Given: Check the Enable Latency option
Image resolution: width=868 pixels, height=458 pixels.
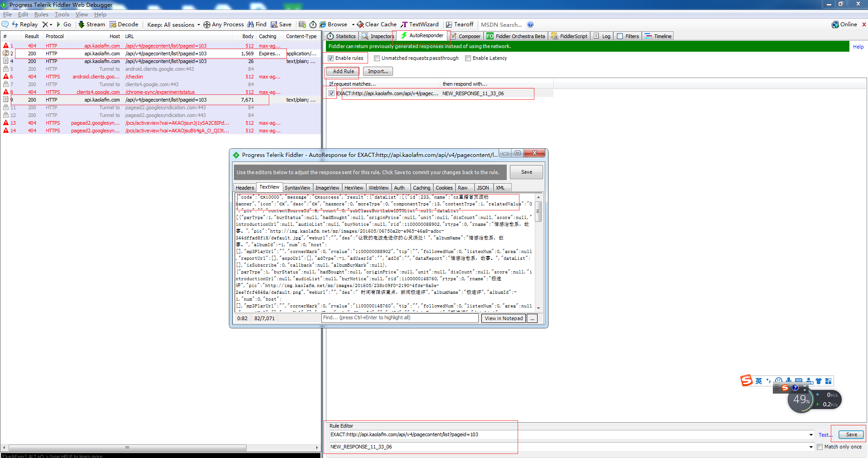Looking at the screenshot, I should [x=468, y=58].
